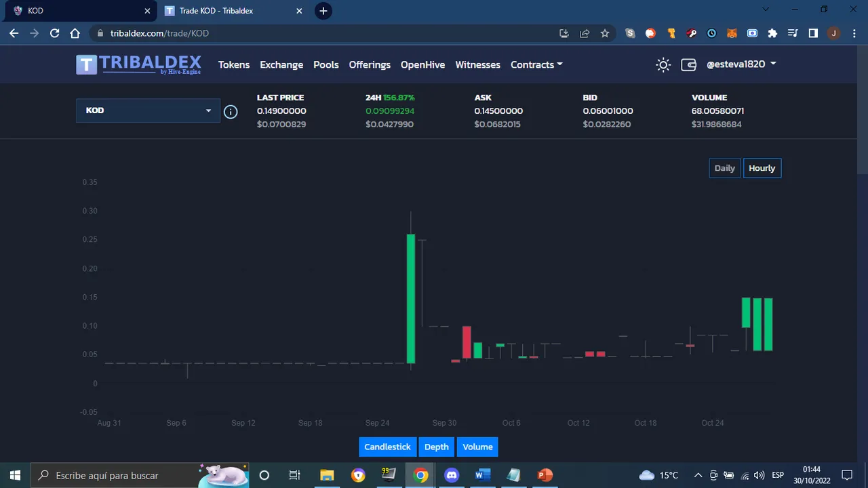Screen dimensions: 868x488
Task: Open the media control playlist icon
Action: pyautogui.click(x=793, y=33)
